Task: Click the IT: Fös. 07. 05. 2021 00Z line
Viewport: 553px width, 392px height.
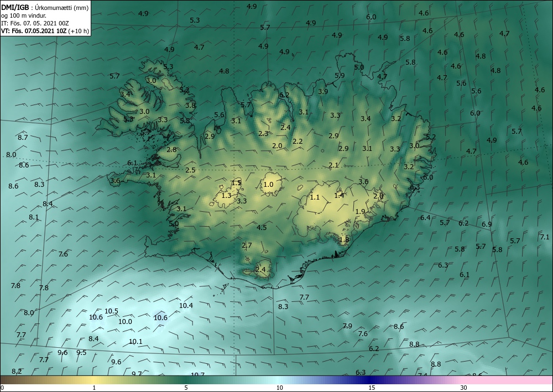Action: [x=35, y=23]
